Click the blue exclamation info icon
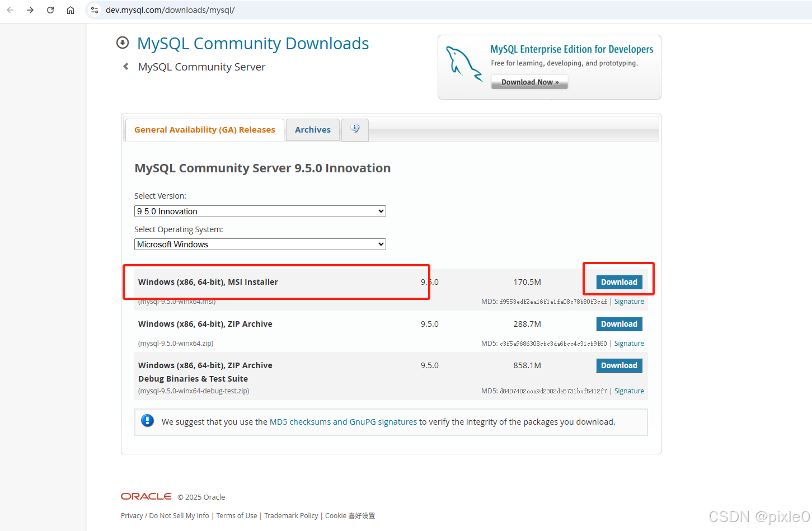Image resolution: width=812 pixels, height=531 pixels. tap(148, 421)
